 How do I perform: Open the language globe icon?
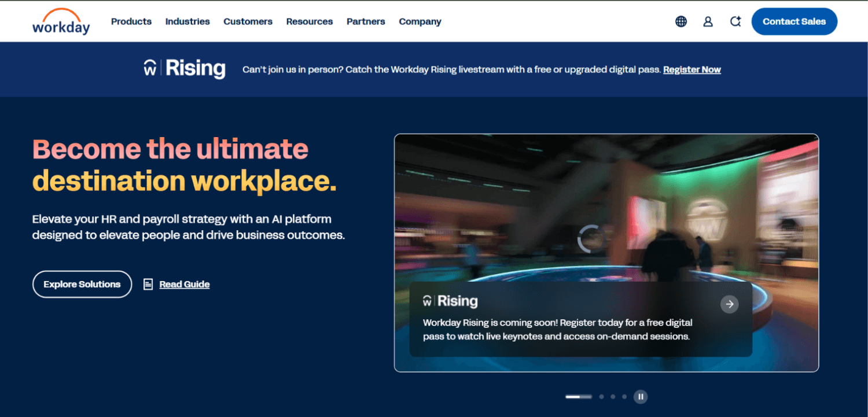pos(681,21)
